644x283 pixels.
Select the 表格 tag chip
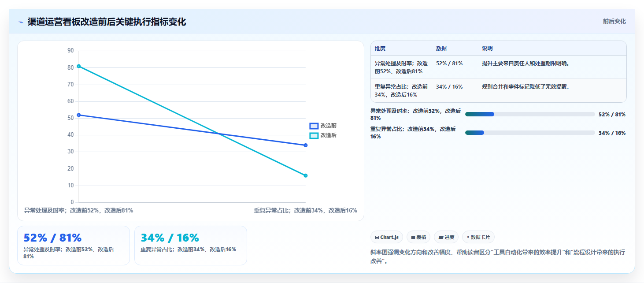click(x=418, y=237)
